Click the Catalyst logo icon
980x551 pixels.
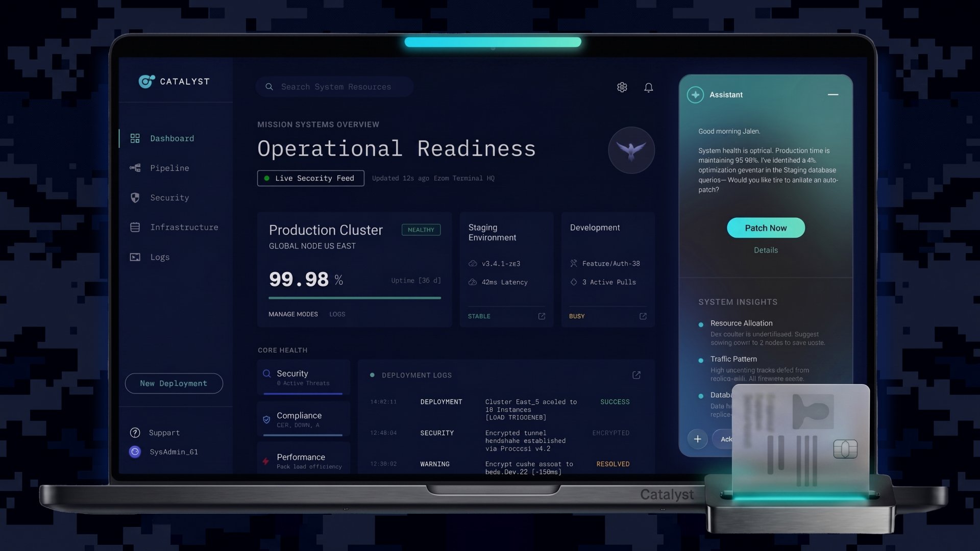[x=146, y=82]
